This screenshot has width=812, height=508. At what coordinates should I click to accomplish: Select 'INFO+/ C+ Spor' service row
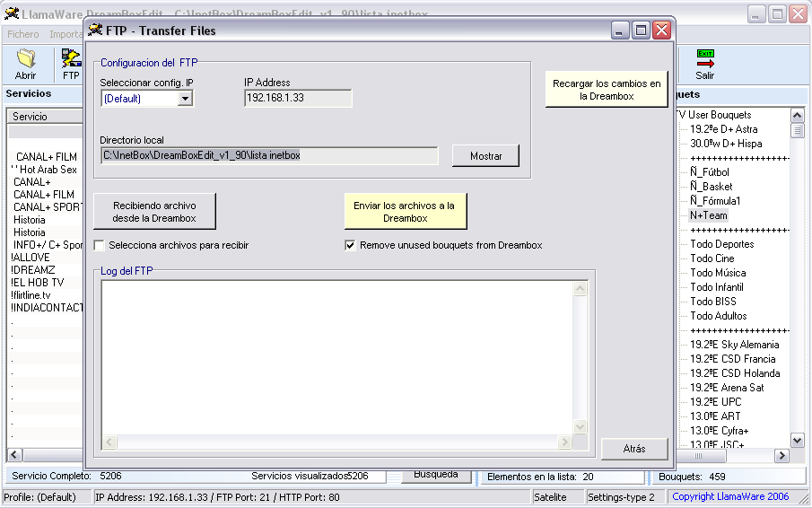[46, 245]
